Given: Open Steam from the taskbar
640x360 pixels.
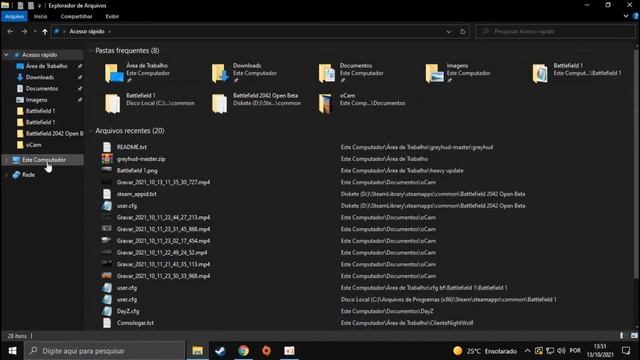Looking at the screenshot, I should coord(220,351).
